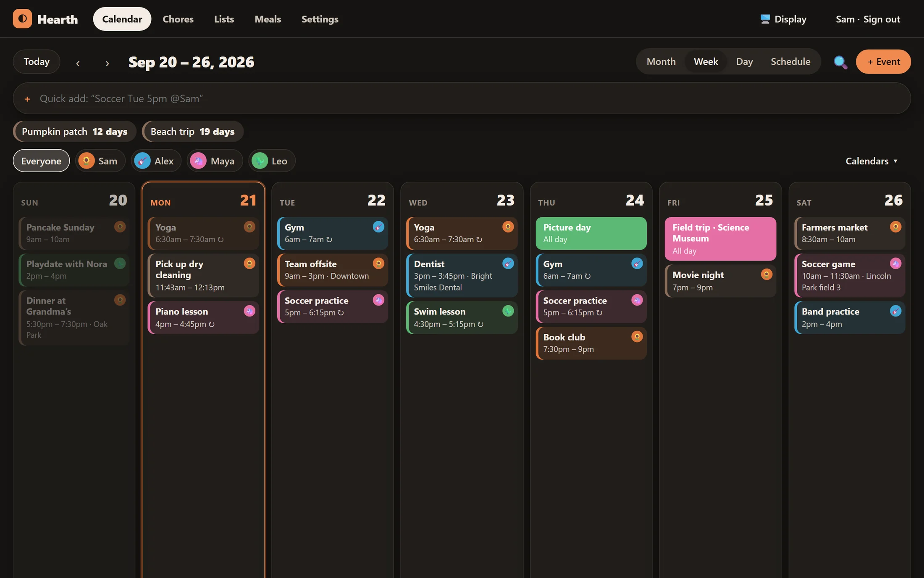Click the Display monitor icon
924x578 pixels.
click(765, 19)
